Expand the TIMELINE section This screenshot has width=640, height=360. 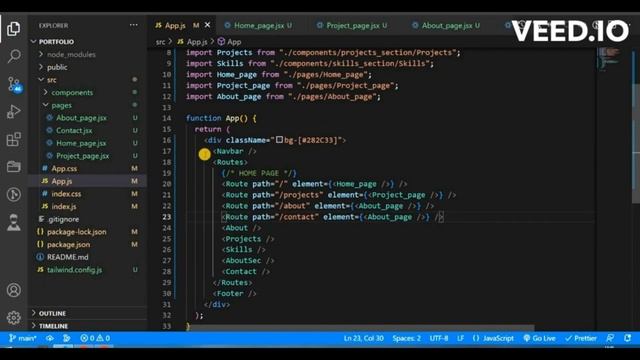click(x=53, y=326)
